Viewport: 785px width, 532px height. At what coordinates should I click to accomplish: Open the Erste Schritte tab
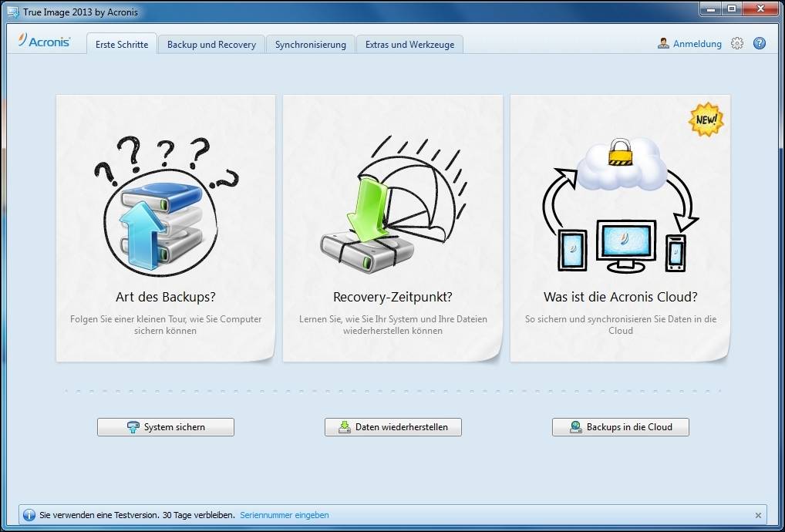pos(122,44)
